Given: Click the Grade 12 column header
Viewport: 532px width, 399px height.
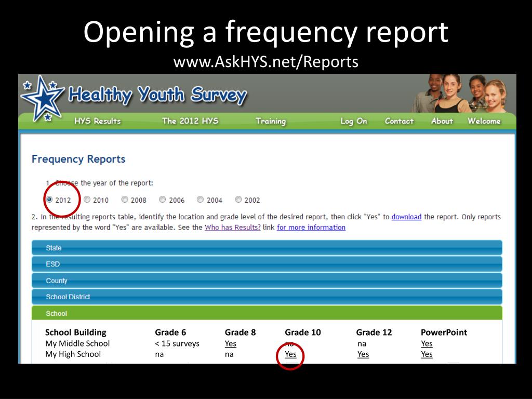Looking at the screenshot, I should (374, 332).
